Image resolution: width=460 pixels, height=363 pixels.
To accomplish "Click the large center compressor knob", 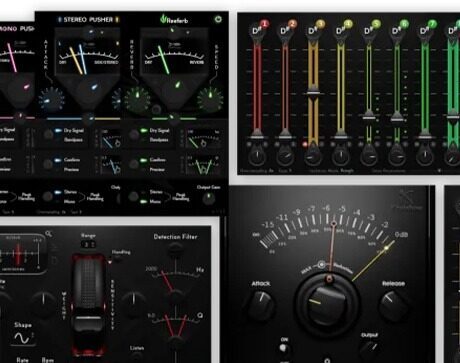I will click(328, 305).
